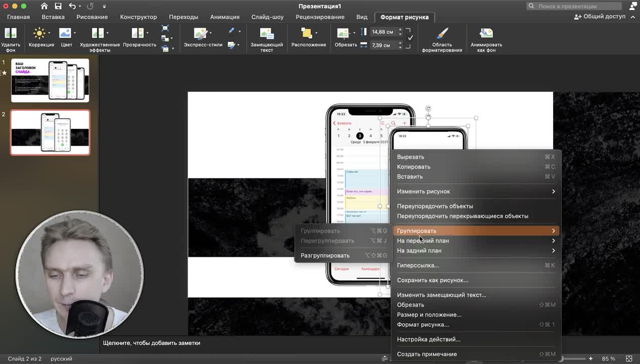Click the picture border pen icon
Screen dimensions: 640x364
point(231,31)
